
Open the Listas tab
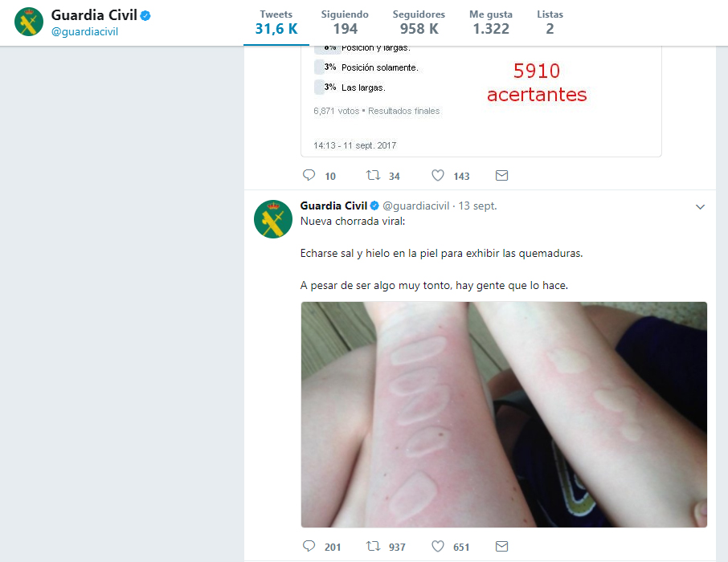point(550,22)
